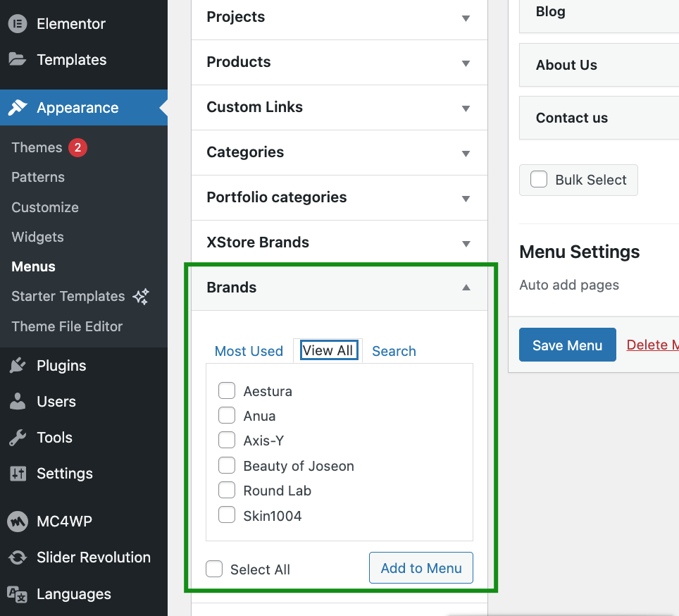Open the Themes submenu item
Viewport: 679px width, 616px height.
[37, 148]
